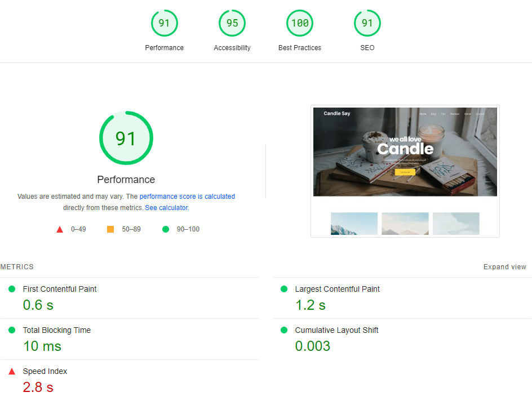Select the Best Practices category label
The width and height of the screenshot is (532, 401).
tap(299, 48)
